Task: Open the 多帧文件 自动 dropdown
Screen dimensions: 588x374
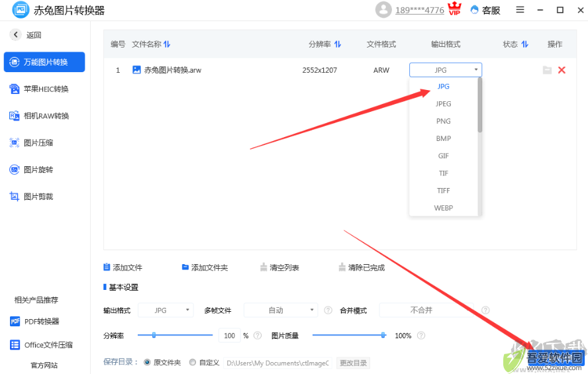Action: click(281, 310)
